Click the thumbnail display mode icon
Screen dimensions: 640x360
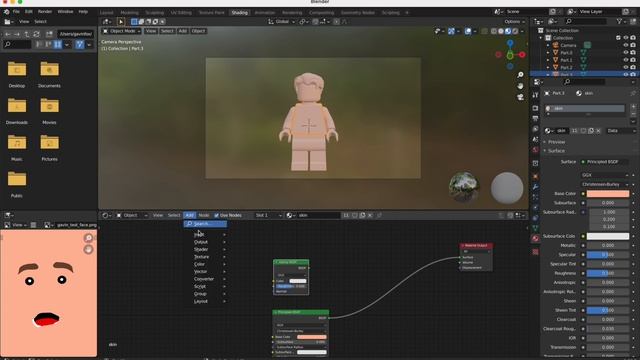coord(58,44)
